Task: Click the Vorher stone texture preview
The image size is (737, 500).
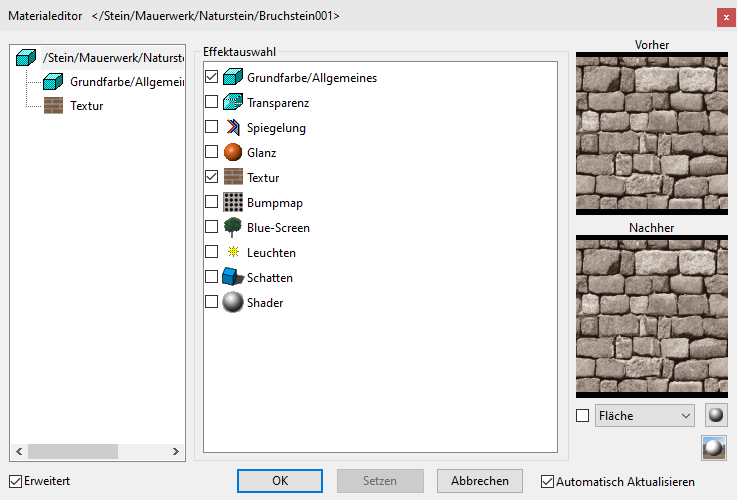Action: (651, 133)
